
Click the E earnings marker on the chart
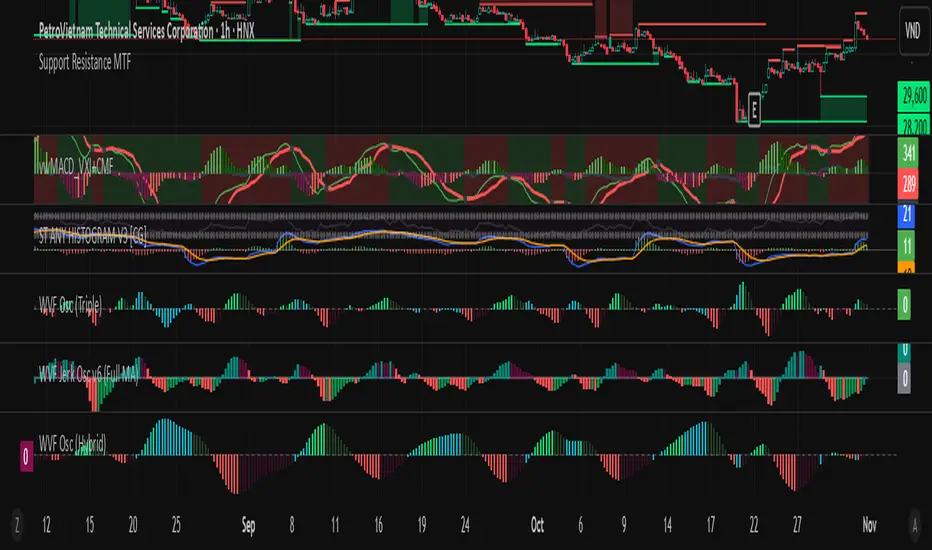pyautogui.click(x=754, y=110)
